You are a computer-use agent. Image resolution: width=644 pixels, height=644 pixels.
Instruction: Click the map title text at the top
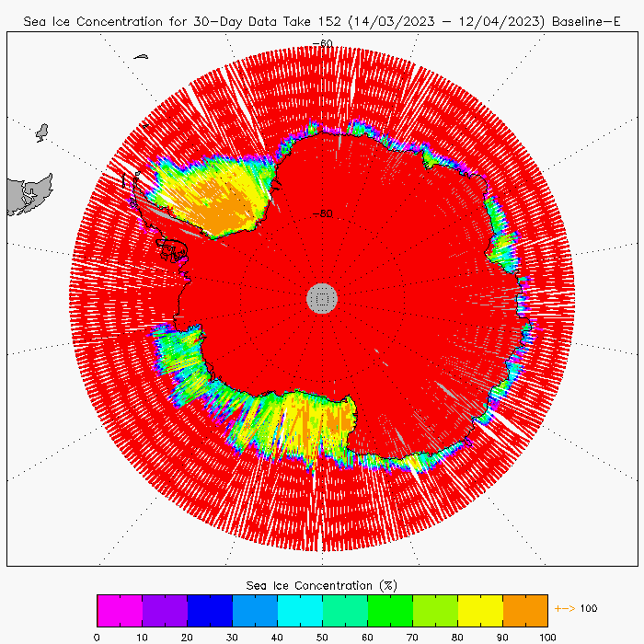321,19
